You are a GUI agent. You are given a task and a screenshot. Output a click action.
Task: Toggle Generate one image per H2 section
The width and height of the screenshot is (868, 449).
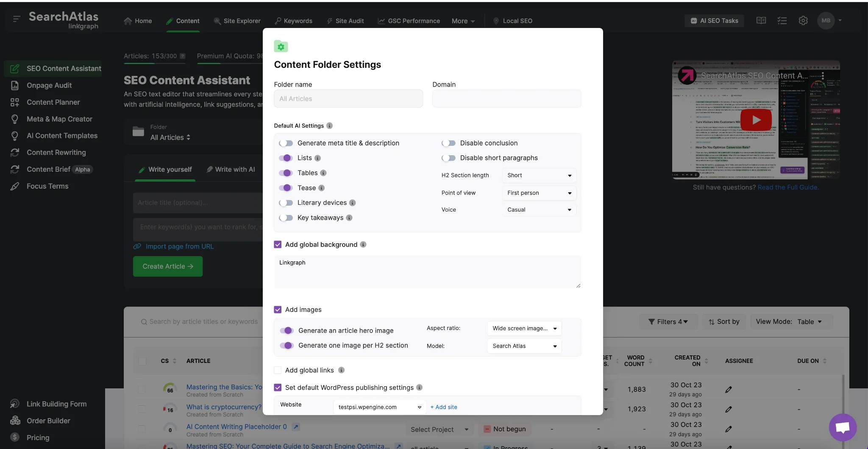pyautogui.click(x=287, y=345)
